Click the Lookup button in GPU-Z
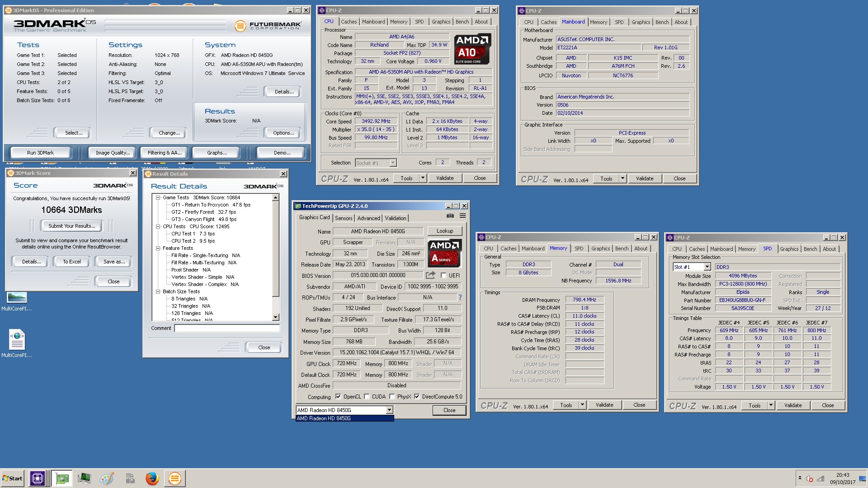868x488 pixels. pos(444,231)
